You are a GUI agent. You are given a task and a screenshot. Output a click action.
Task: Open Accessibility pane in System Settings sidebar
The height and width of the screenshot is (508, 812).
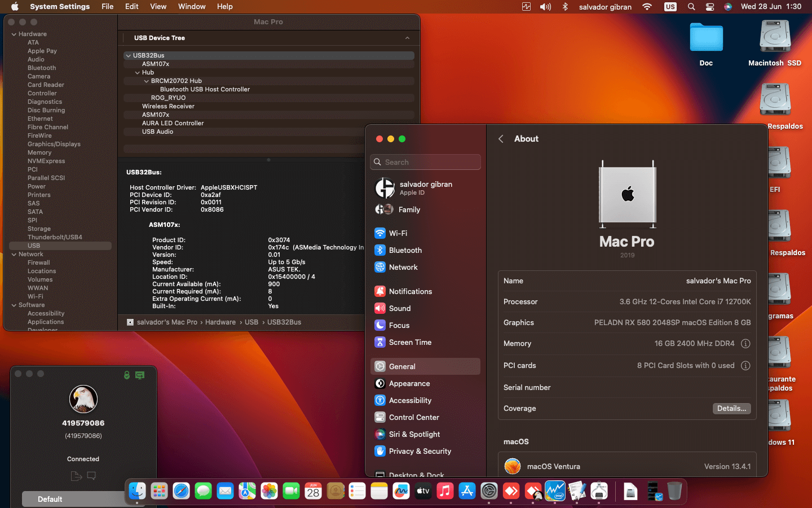425,400
